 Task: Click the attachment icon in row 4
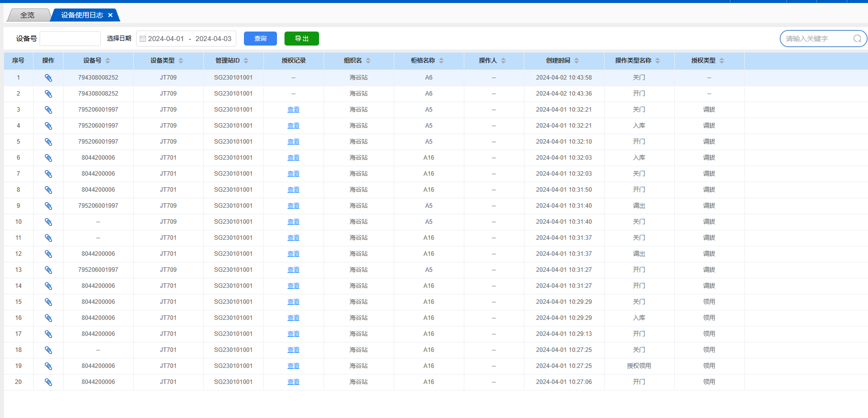click(x=48, y=126)
